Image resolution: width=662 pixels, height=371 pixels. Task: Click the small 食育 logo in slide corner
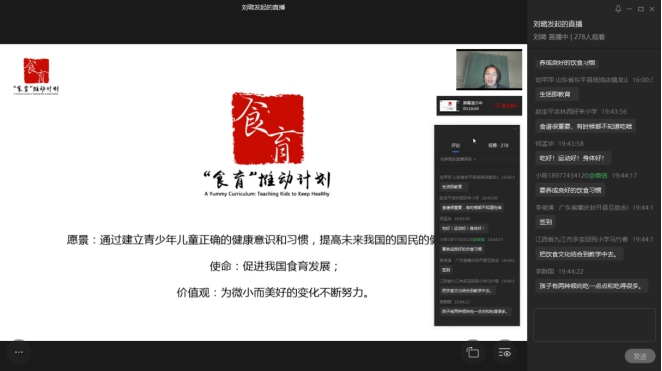pos(36,76)
